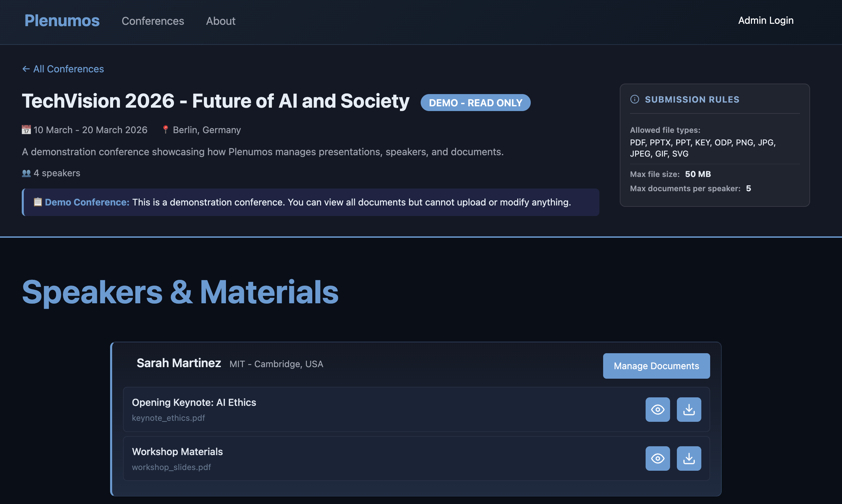The width and height of the screenshot is (842, 504).
Task: Download the Workshop Materials file
Action: coord(689,458)
